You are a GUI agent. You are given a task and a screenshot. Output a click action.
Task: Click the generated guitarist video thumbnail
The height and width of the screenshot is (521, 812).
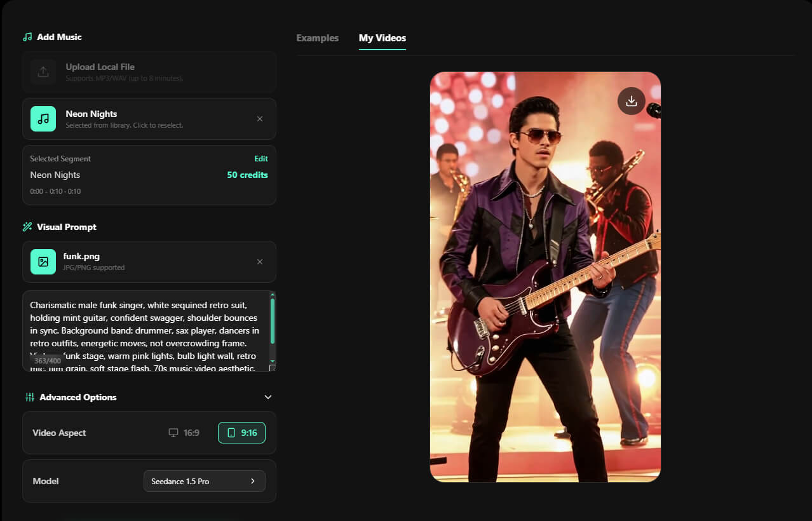point(545,277)
